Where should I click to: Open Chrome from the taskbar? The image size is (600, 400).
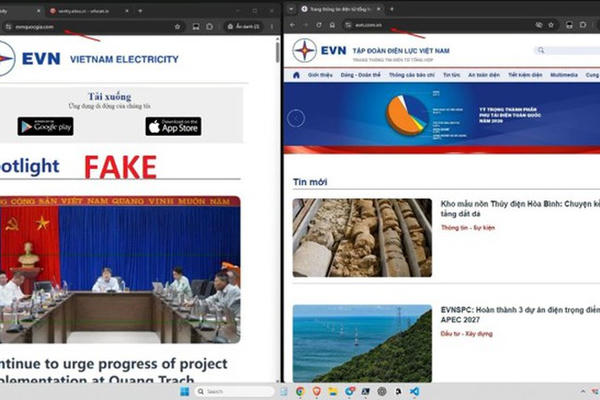click(x=300, y=392)
